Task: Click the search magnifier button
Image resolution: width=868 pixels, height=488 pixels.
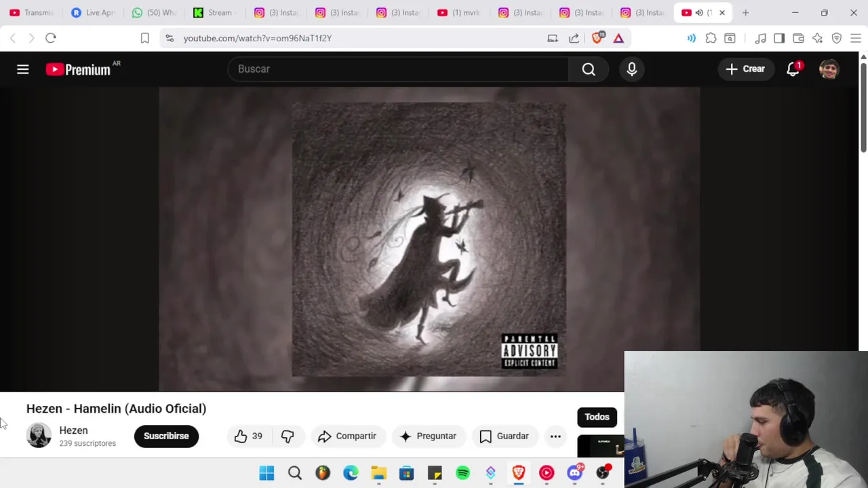Action: pos(589,69)
